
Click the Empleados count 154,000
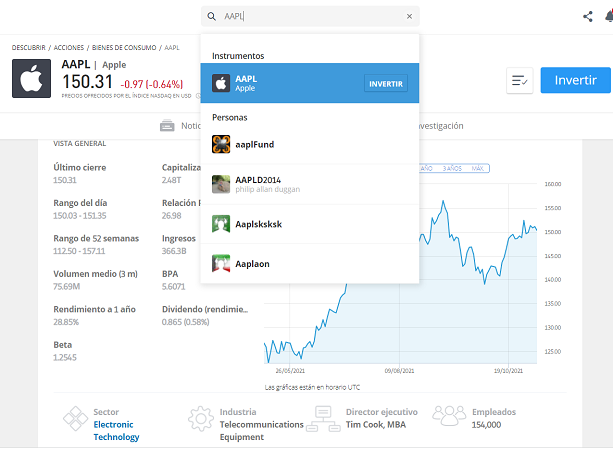tap(486, 425)
